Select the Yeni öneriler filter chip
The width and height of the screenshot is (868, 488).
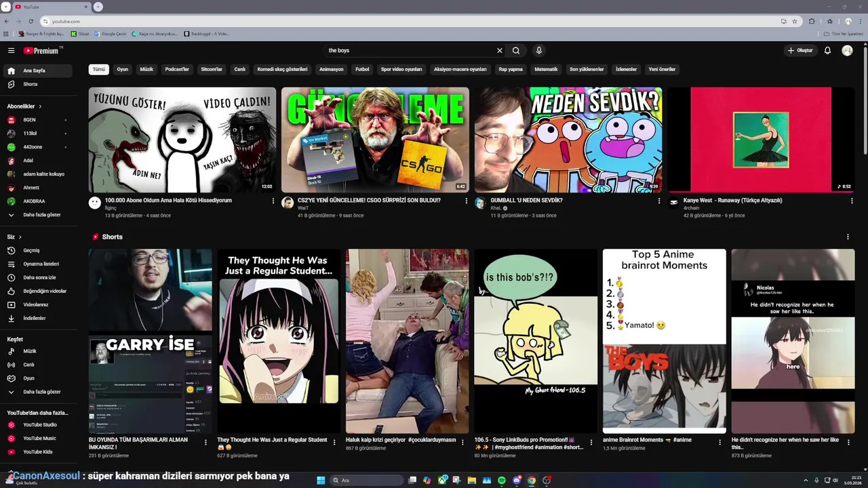click(662, 69)
